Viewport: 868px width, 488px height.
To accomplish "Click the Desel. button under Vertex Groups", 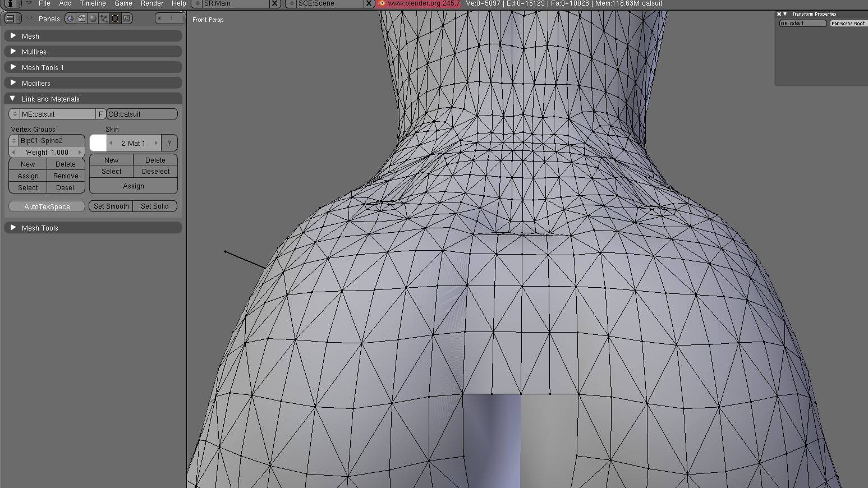I will click(66, 187).
